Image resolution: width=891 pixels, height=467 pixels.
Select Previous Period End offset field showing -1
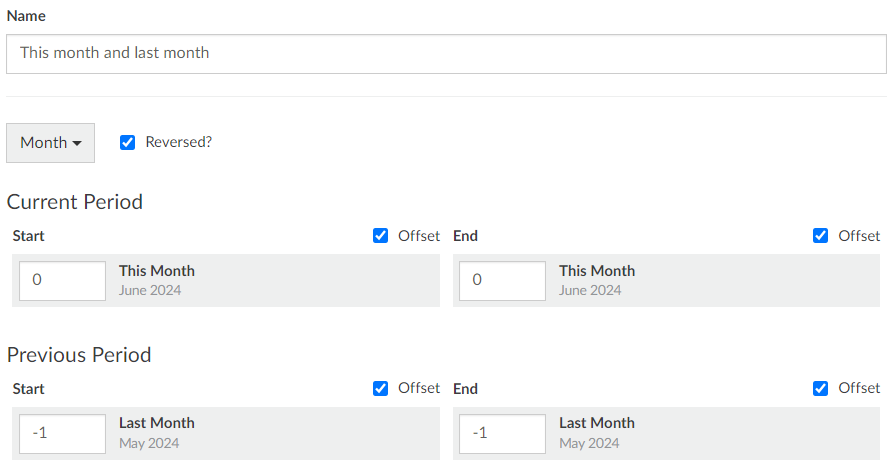pos(502,434)
